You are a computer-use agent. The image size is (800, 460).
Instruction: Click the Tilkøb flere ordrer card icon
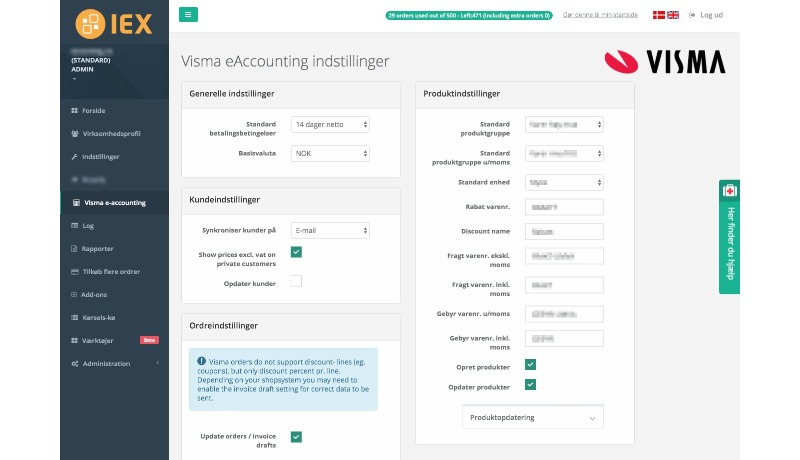(x=74, y=272)
